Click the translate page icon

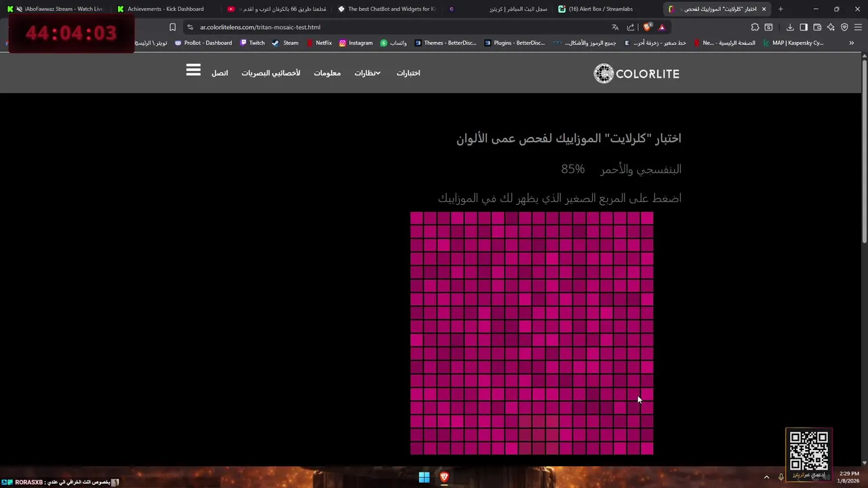coord(615,27)
